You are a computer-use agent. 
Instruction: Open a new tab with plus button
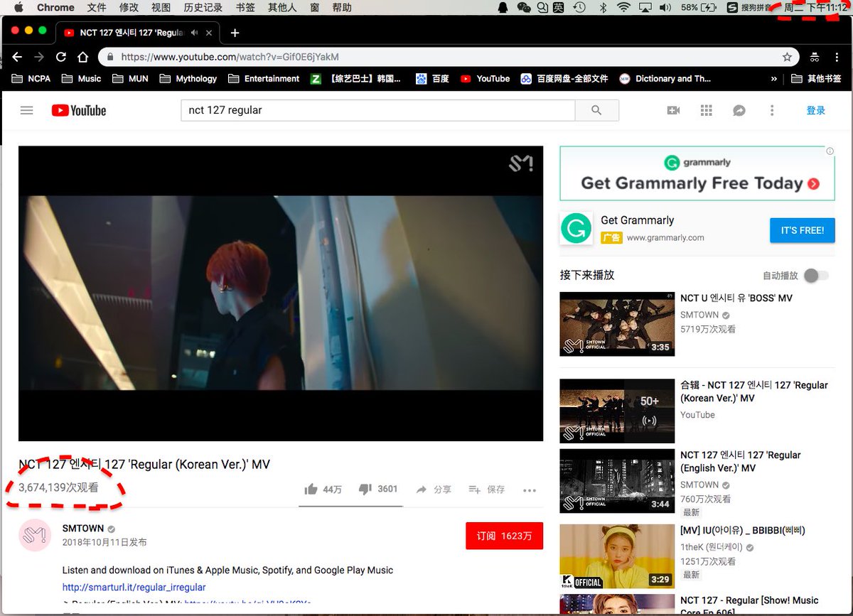[235, 33]
